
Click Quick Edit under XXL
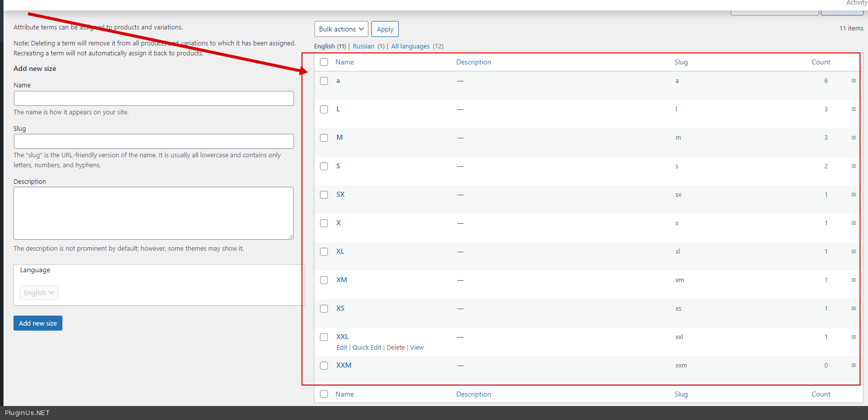click(x=367, y=348)
